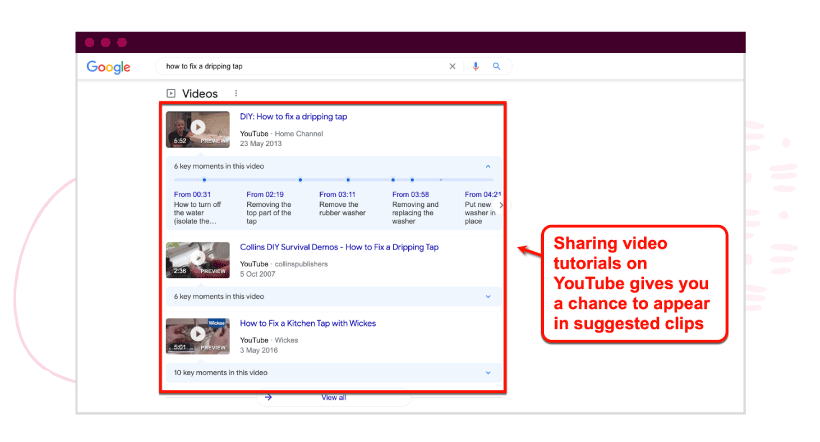Select the 'From 02:19' removing top part moment

(265, 194)
